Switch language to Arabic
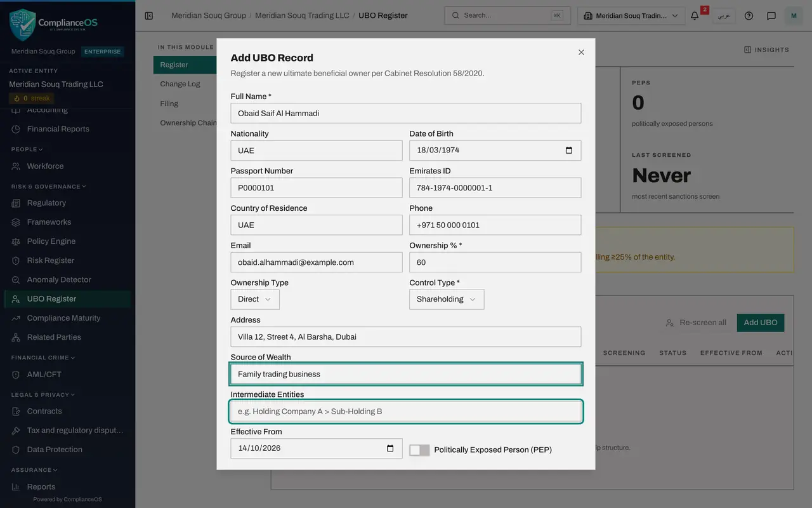This screenshot has height=508, width=812. (723, 16)
